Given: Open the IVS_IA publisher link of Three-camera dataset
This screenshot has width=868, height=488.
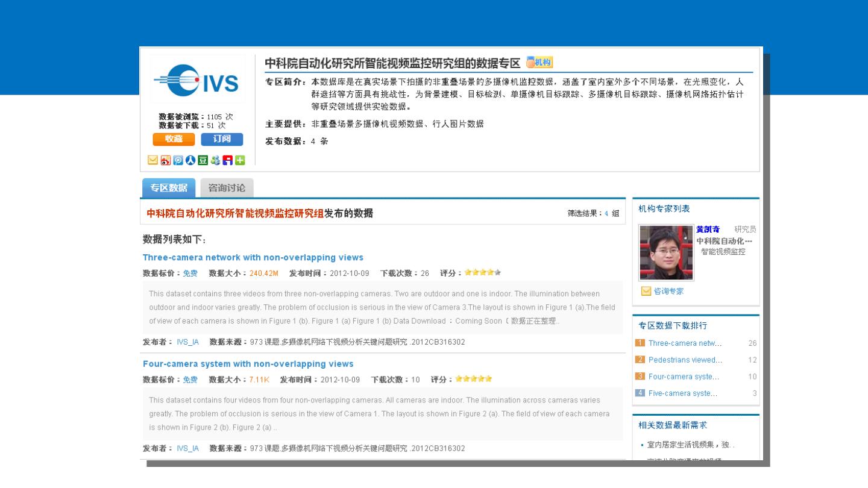Looking at the screenshot, I should pos(188,342).
